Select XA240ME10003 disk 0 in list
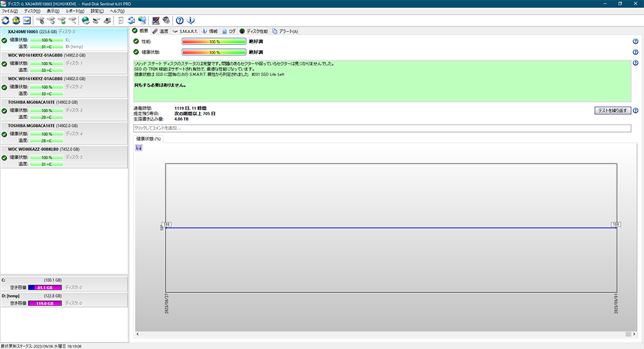644x349 pixels. click(64, 39)
